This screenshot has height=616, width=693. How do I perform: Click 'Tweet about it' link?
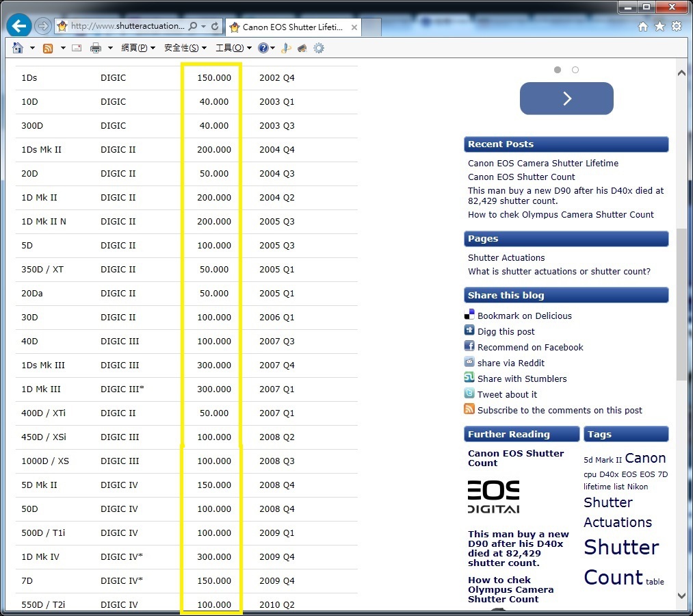tap(508, 394)
